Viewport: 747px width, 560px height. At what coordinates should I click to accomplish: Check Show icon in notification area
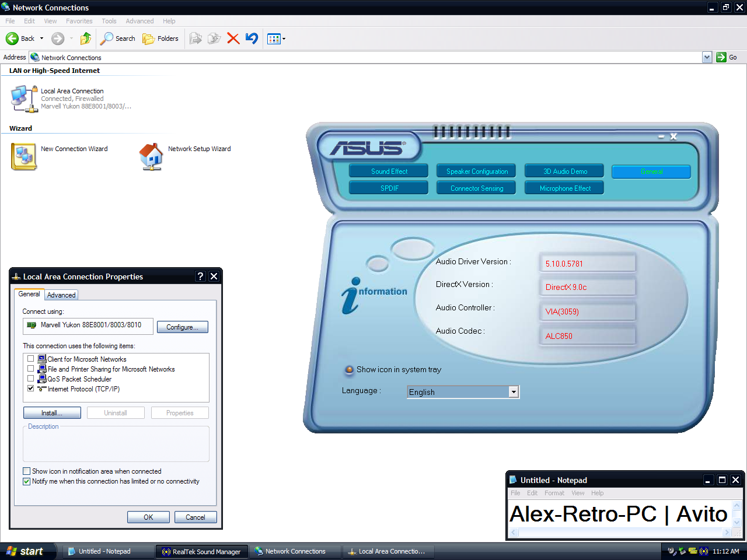tap(27, 471)
